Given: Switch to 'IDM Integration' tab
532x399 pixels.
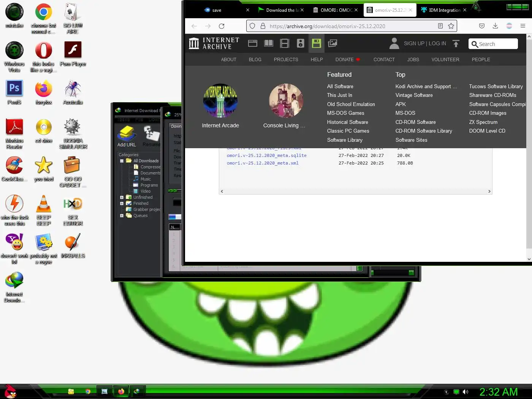Looking at the screenshot, I should click(x=443, y=10).
